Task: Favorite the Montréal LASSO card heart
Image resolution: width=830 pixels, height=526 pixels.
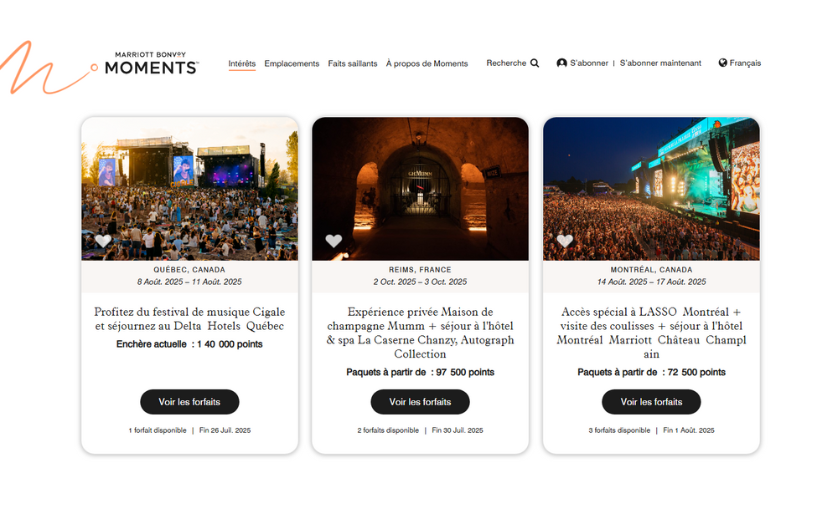Action: [x=565, y=241]
